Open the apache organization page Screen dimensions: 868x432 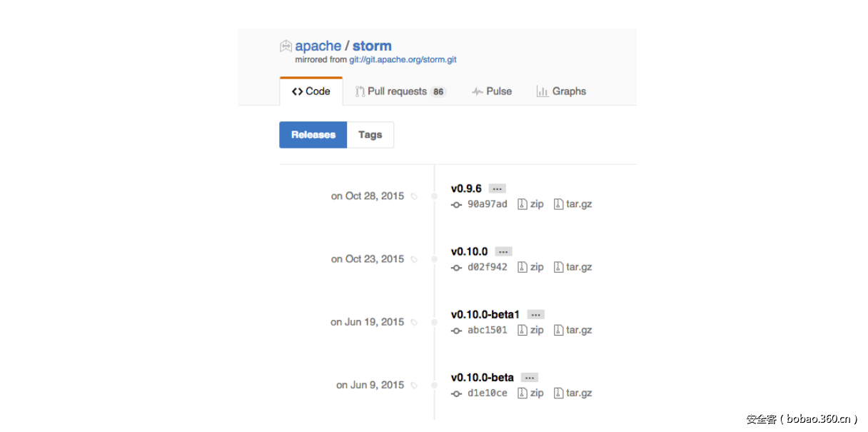319,45
